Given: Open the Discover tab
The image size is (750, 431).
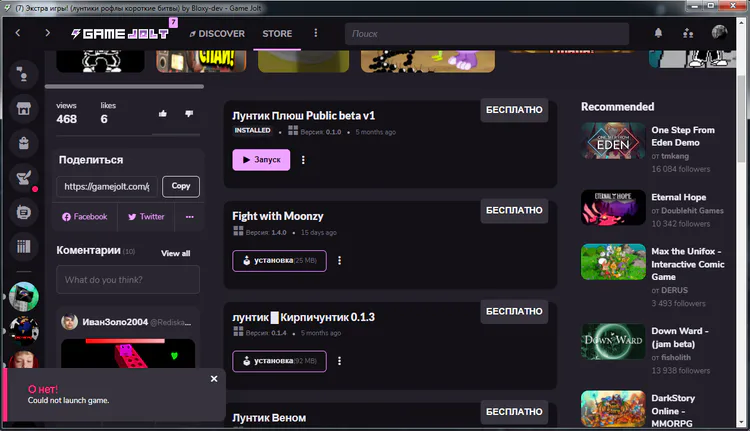Looking at the screenshot, I should pos(217,33).
